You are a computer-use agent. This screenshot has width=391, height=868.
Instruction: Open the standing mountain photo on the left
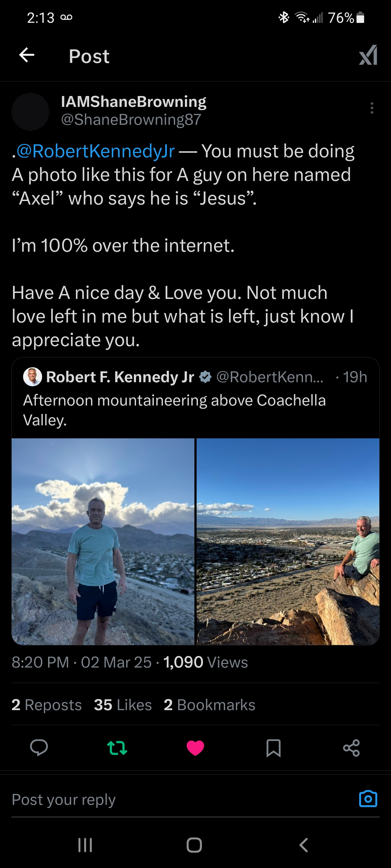tap(103, 541)
